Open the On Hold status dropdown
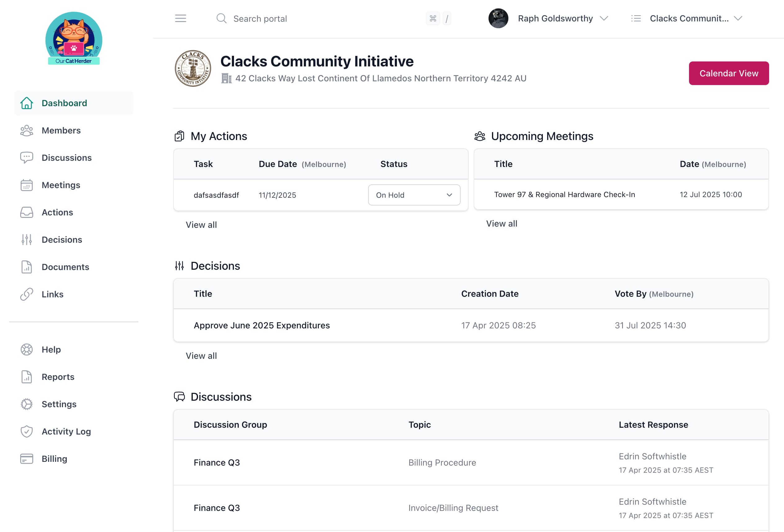 (x=414, y=195)
